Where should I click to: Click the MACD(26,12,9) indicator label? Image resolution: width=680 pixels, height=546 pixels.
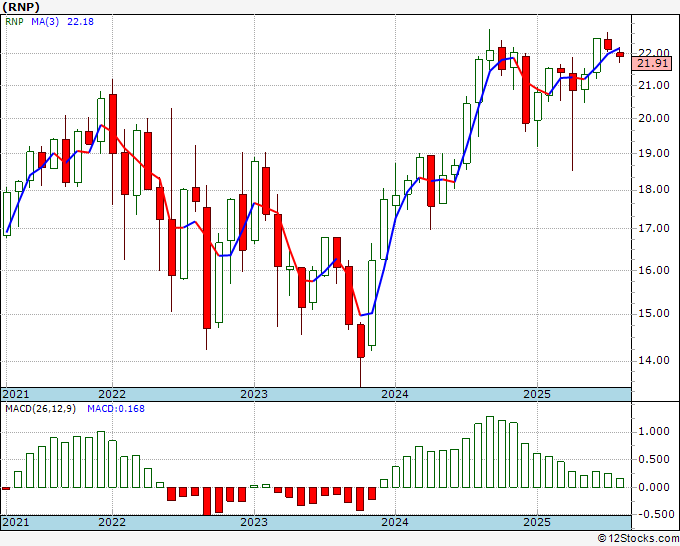[x=40, y=409]
